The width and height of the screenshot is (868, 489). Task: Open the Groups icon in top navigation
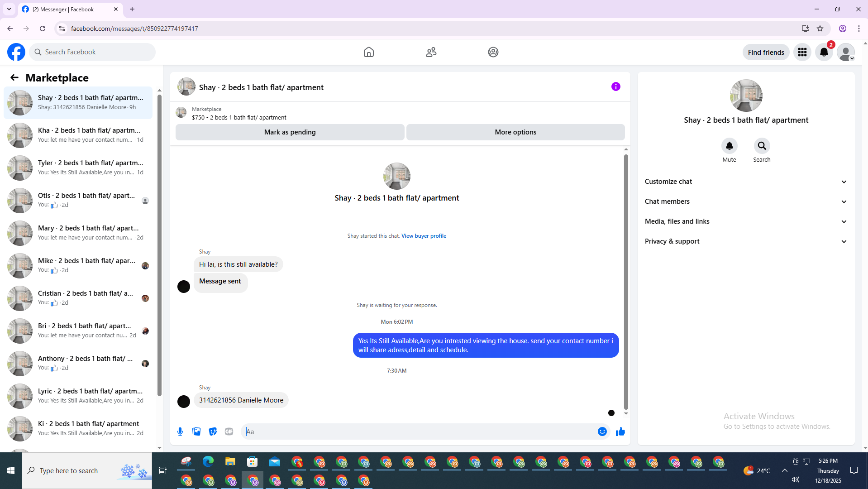coord(493,52)
